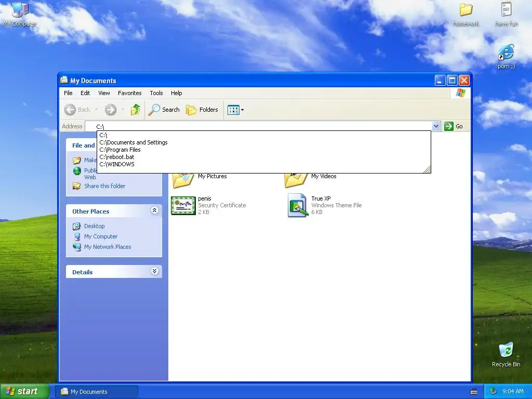Select C:\WINDOWS suggestion
Screen dimensions: 532x399
click(x=264, y=164)
